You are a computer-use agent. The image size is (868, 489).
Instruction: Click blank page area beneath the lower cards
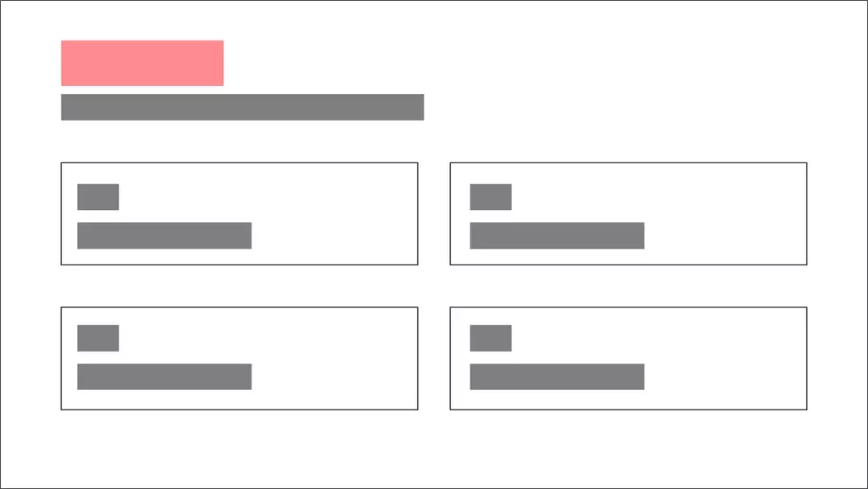point(434,449)
